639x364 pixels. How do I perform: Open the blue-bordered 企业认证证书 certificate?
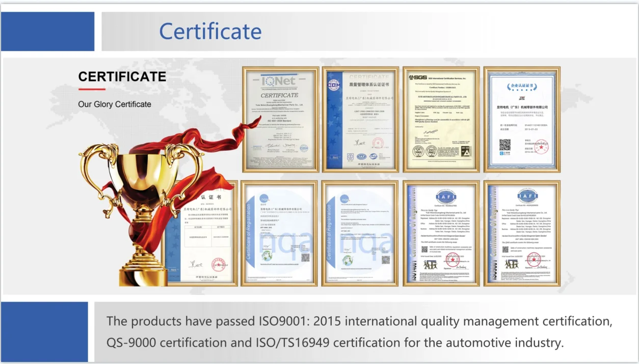click(x=522, y=119)
